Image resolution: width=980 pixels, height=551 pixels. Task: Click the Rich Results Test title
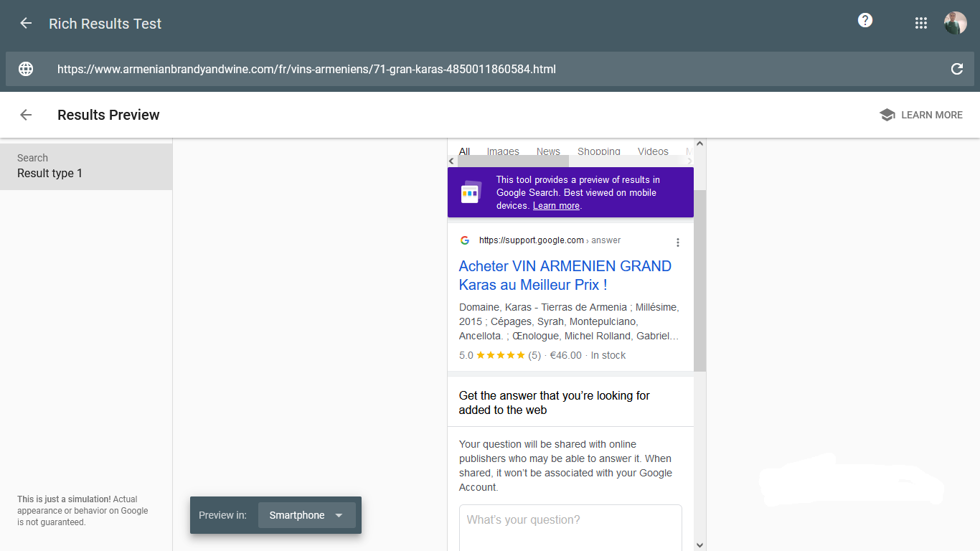105,23
